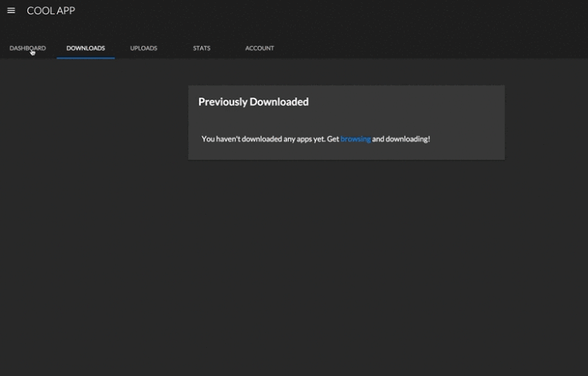Click the Previously Downloaded heading

pos(253,102)
